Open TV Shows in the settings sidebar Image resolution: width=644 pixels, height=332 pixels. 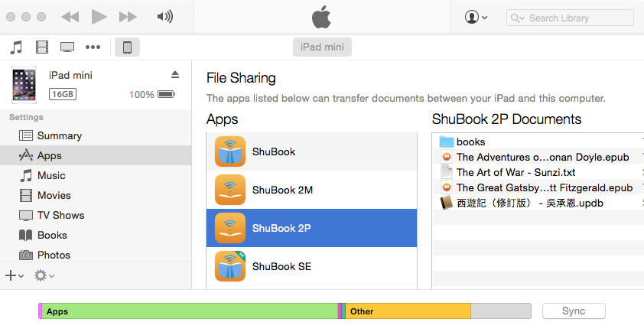click(x=96, y=215)
